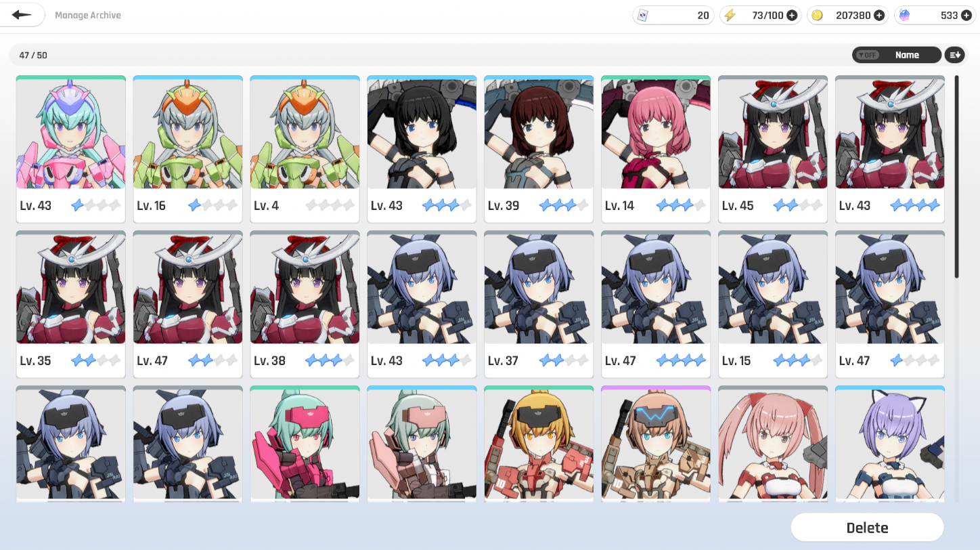Click the crystal gem icon
This screenshot has width=980, height=550.
[x=904, y=15]
